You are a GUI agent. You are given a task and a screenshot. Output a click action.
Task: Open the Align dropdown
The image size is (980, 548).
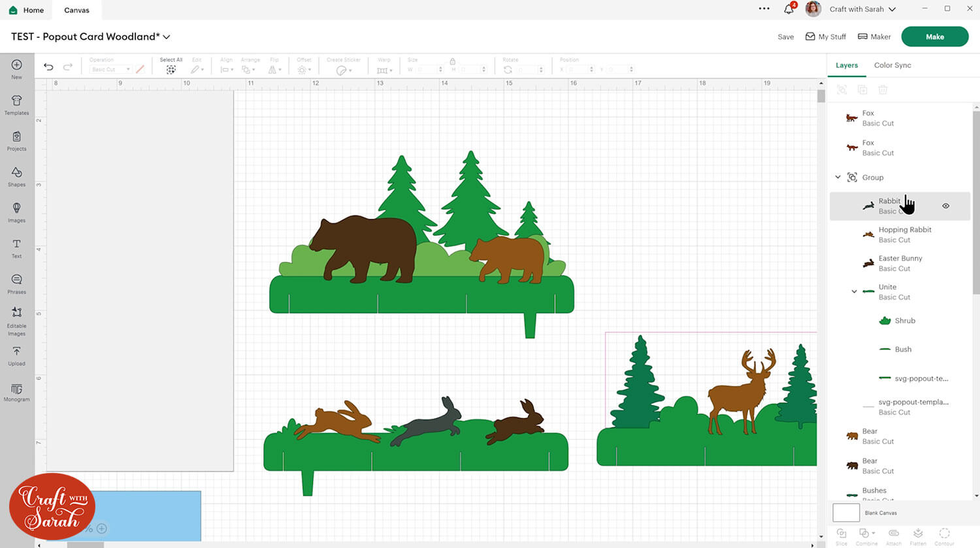(225, 69)
